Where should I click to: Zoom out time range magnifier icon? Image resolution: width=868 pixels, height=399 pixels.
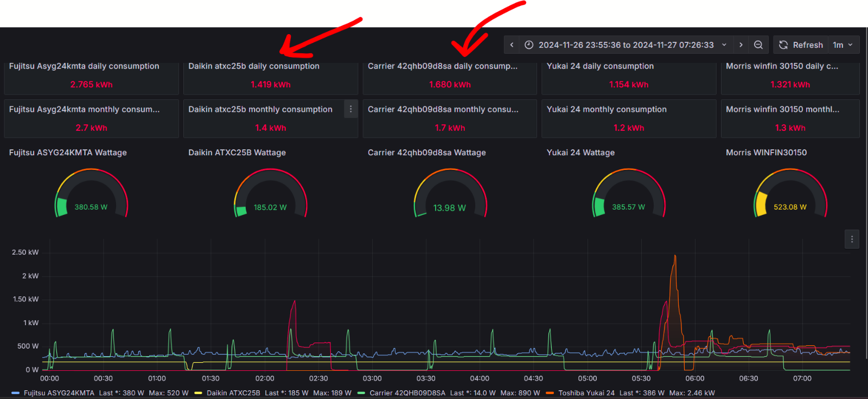coord(758,45)
